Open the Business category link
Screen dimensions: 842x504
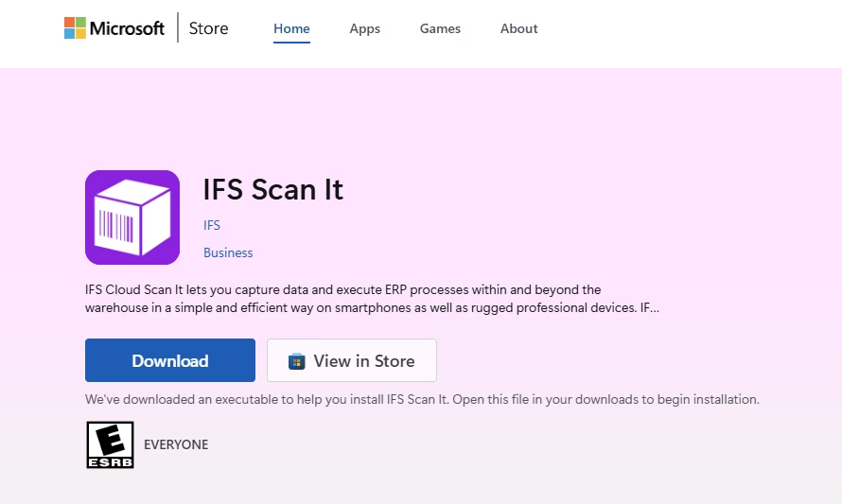click(x=228, y=252)
